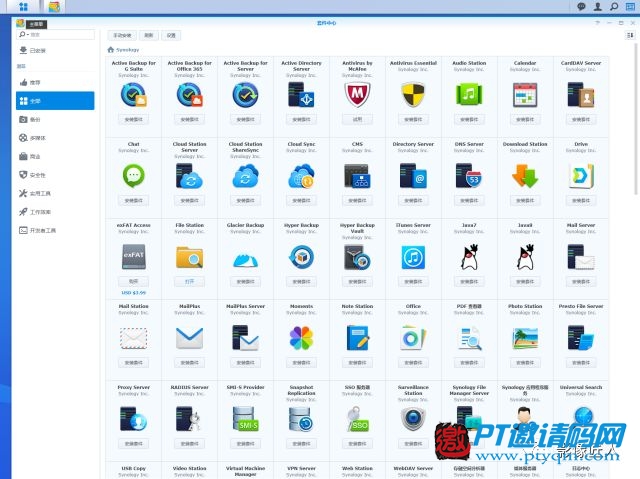Open the Chat package icon

point(133,176)
